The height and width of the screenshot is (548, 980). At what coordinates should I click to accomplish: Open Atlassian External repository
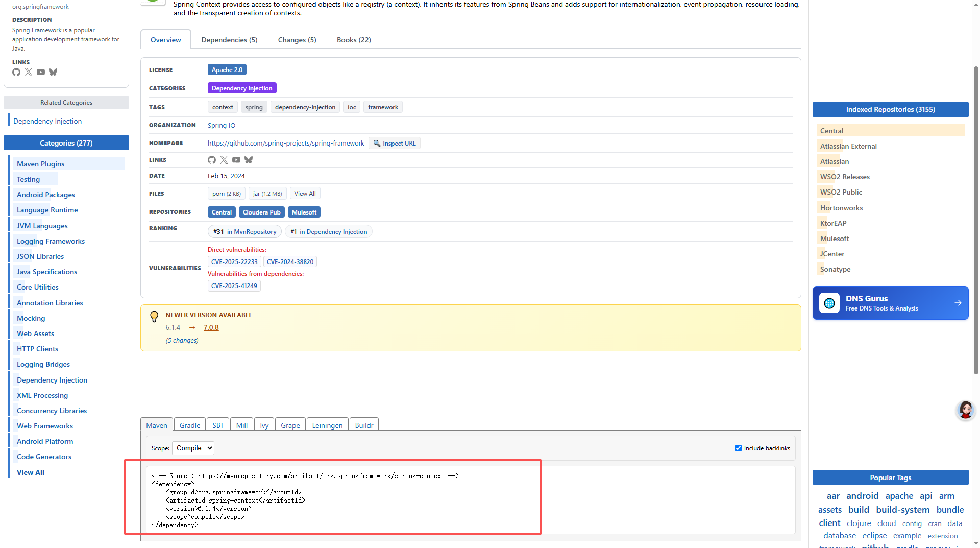coord(848,146)
